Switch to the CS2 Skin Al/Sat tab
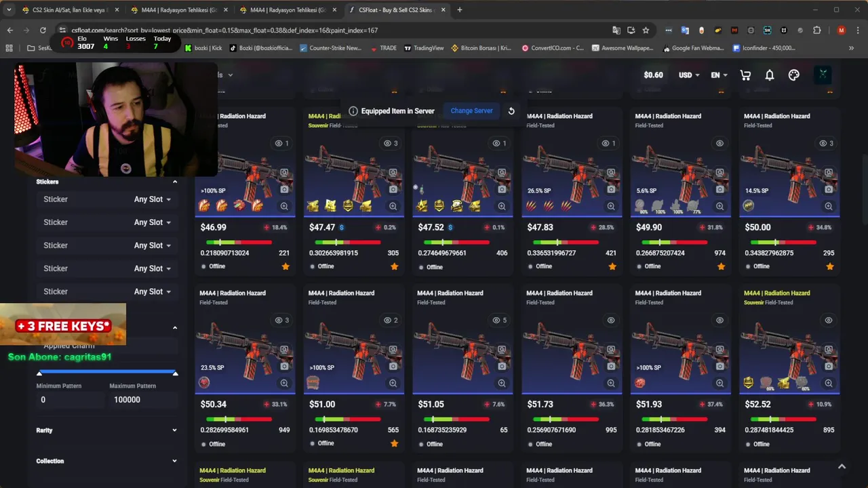This screenshot has width=868, height=488. coord(70,10)
